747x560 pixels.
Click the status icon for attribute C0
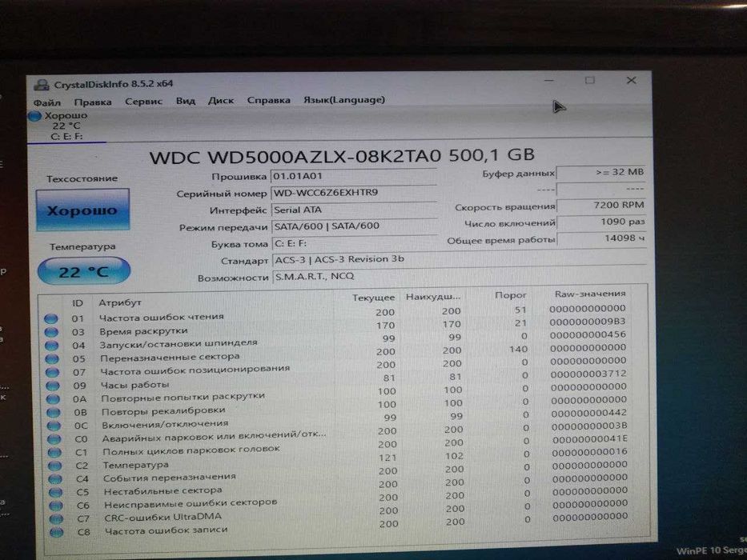[x=54, y=439]
